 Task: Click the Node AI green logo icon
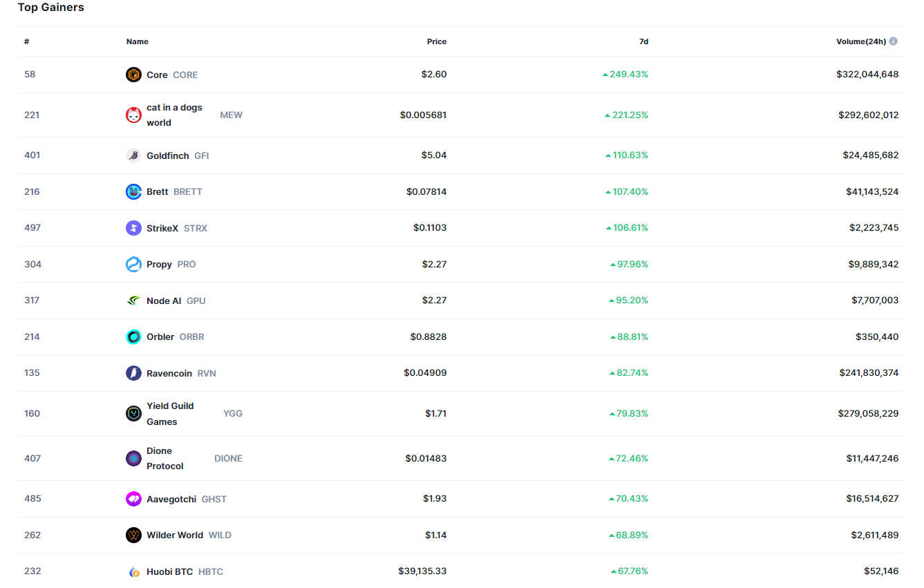[x=133, y=301]
